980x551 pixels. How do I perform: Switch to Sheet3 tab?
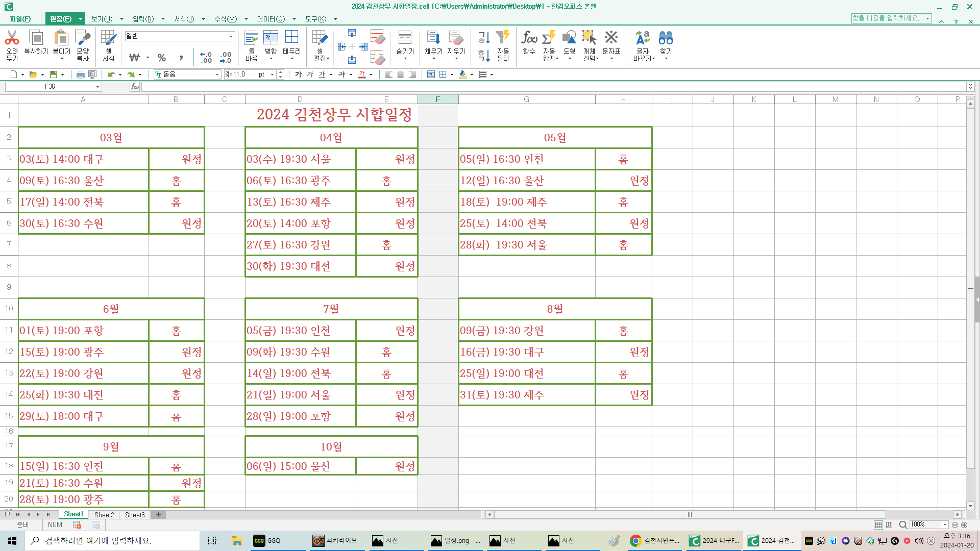[135, 515]
